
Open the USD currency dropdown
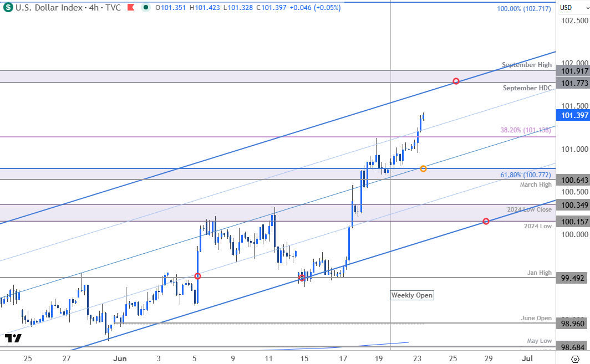573,8
